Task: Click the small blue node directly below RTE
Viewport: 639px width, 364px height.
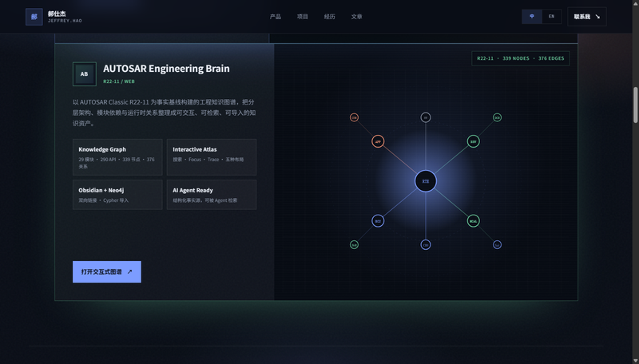Action: click(x=426, y=245)
